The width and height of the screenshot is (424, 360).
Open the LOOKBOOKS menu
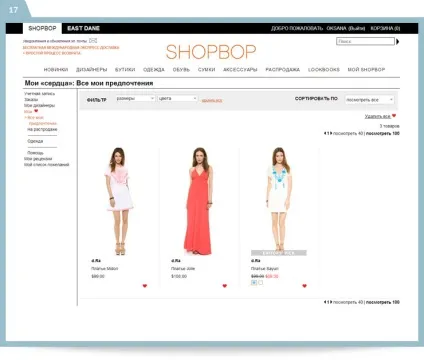324,70
